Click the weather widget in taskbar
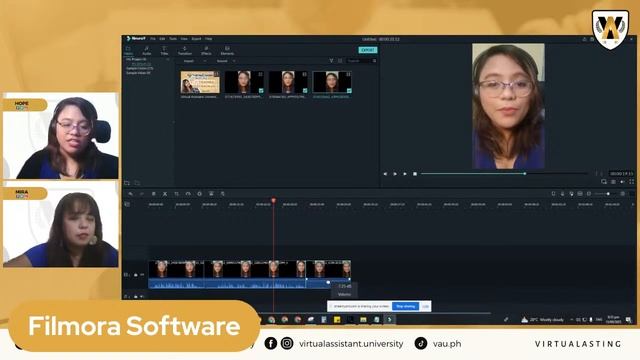 pos(543,320)
